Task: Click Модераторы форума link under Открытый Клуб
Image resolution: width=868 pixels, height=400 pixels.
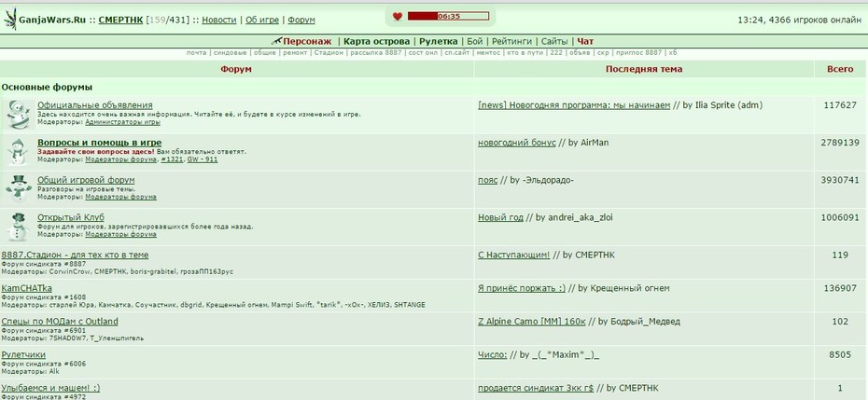Action: [x=120, y=235]
